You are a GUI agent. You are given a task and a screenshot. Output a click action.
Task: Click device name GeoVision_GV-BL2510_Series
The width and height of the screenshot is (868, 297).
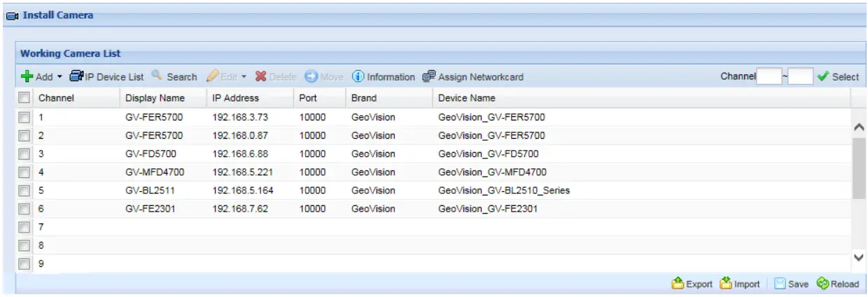tap(504, 190)
